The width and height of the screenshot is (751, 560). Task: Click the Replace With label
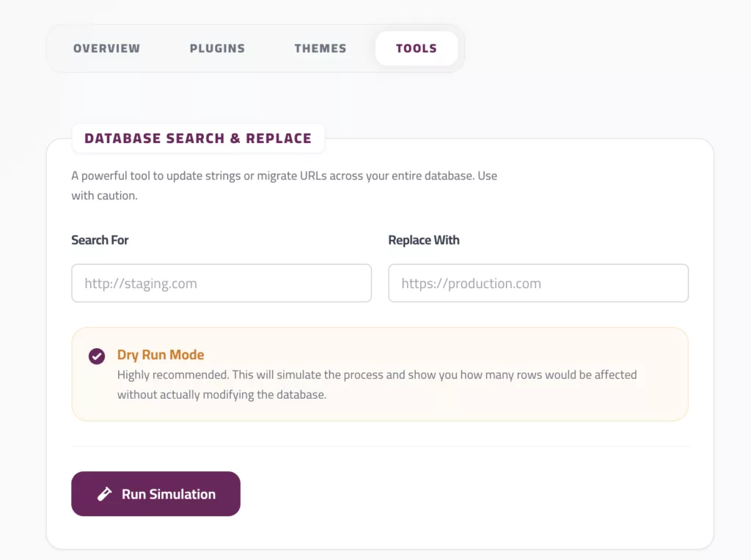click(x=424, y=240)
